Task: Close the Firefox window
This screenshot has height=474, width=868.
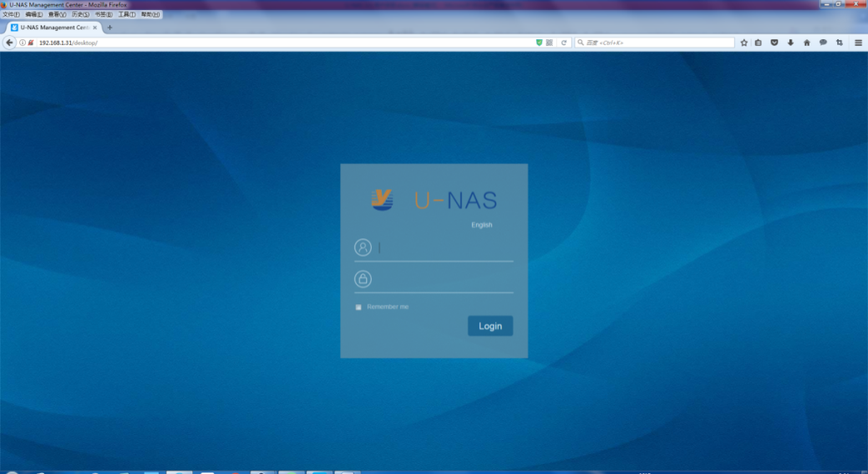Action: 855,4
